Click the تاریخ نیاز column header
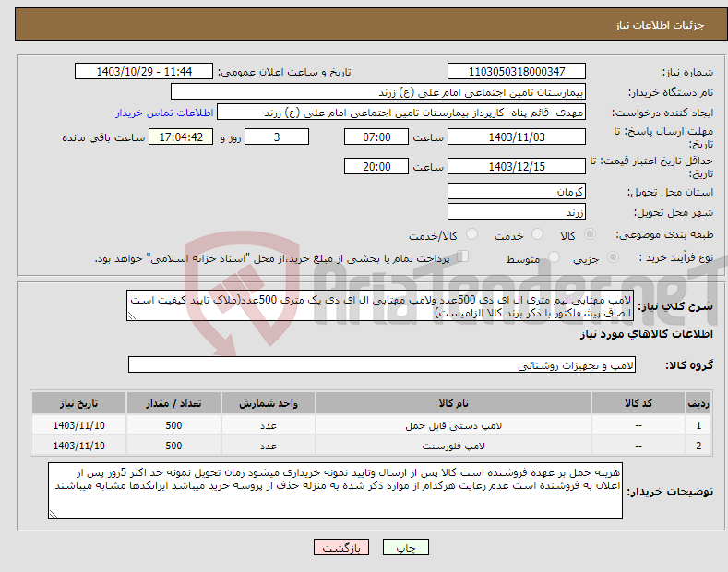 click(79, 403)
